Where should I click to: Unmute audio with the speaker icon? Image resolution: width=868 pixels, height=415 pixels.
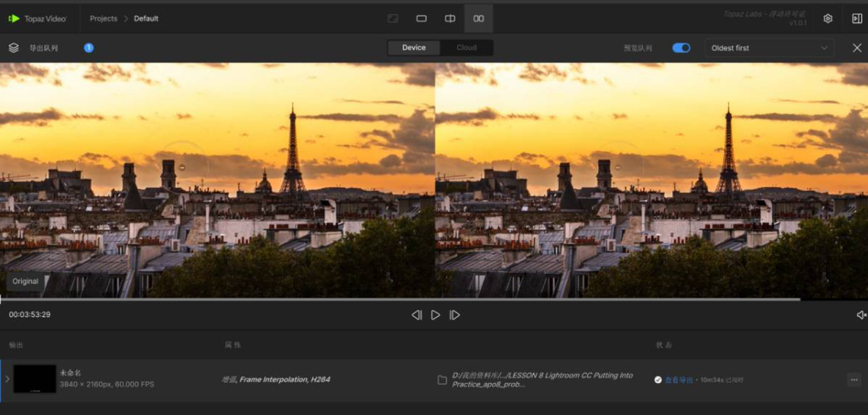pyautogui.click(x=861, y=315)
